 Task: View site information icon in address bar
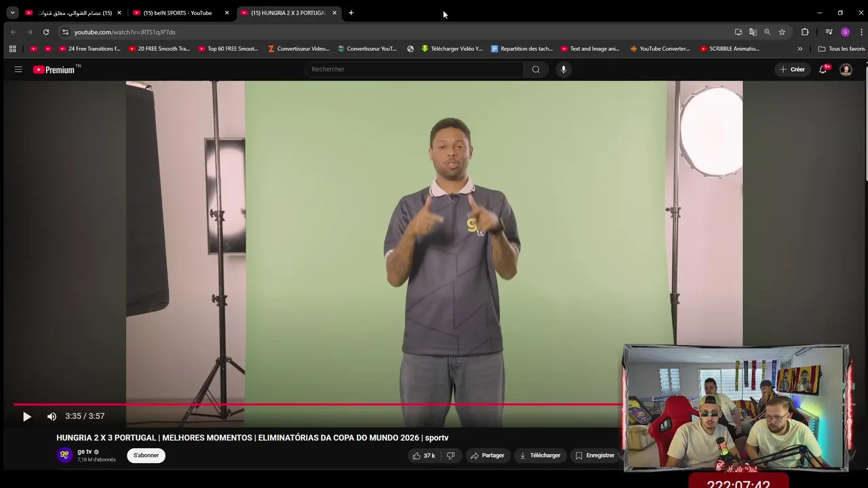click(x=65, y=32)
